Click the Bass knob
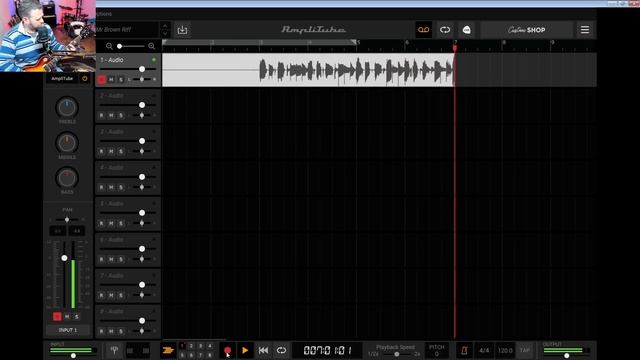The image size is (640, 360). (x=67, y=178)
